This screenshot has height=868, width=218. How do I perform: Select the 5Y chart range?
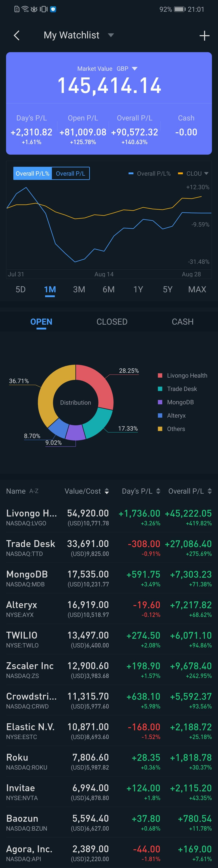click(168, 289)
